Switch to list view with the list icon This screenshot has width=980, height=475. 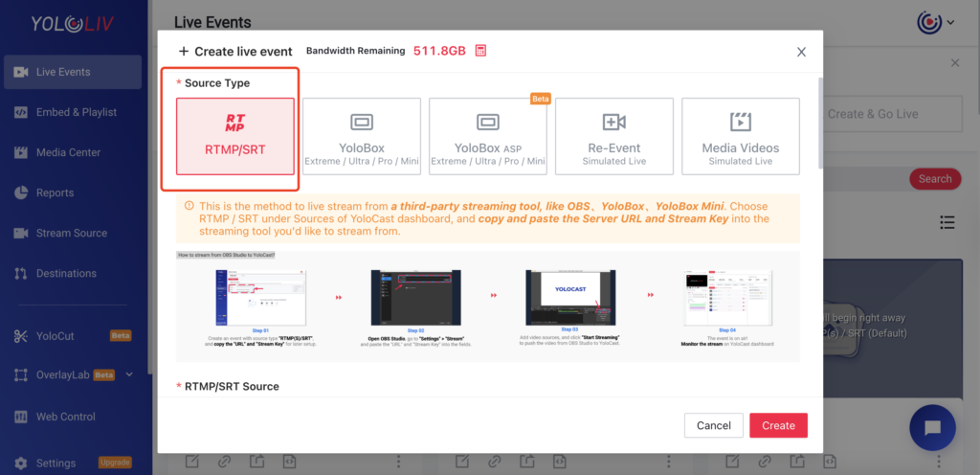[x=947, y=222]
